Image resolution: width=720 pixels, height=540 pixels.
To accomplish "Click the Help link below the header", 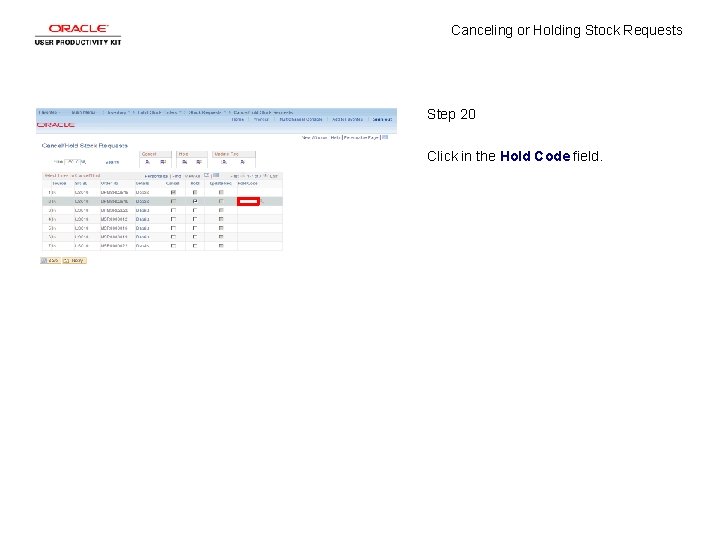I will click(x=335, y=137).
